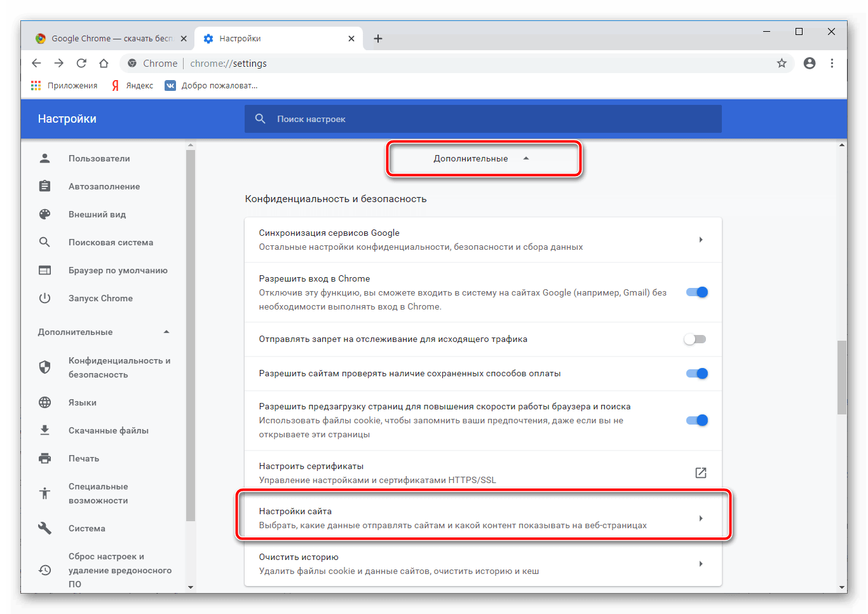Select the Автозаполнение clipboard icon

coord(44,186)
